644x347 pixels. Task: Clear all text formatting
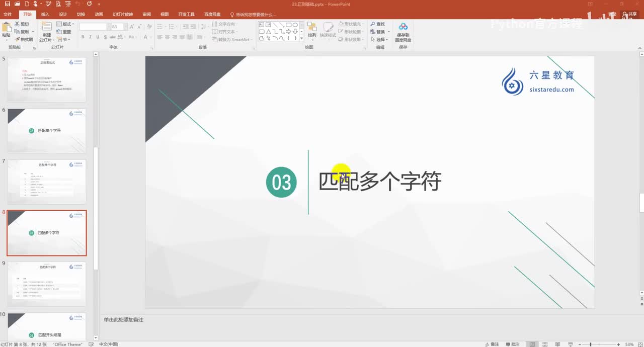[150, 27]
